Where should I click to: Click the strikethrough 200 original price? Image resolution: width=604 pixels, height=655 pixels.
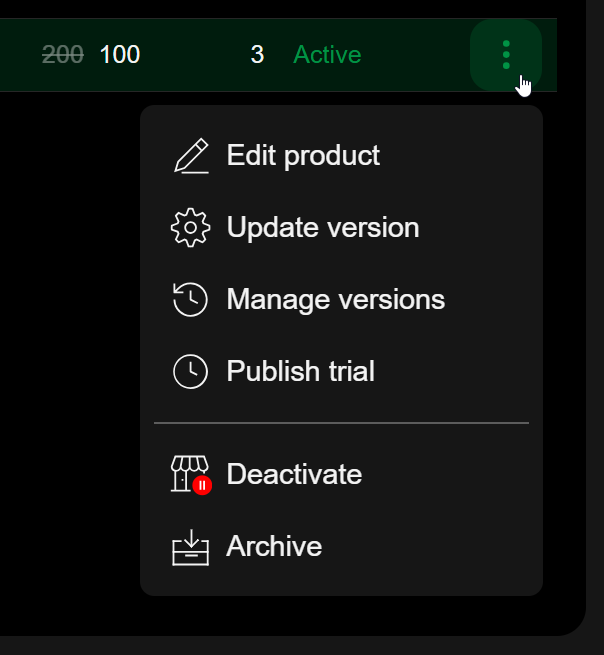63,55
